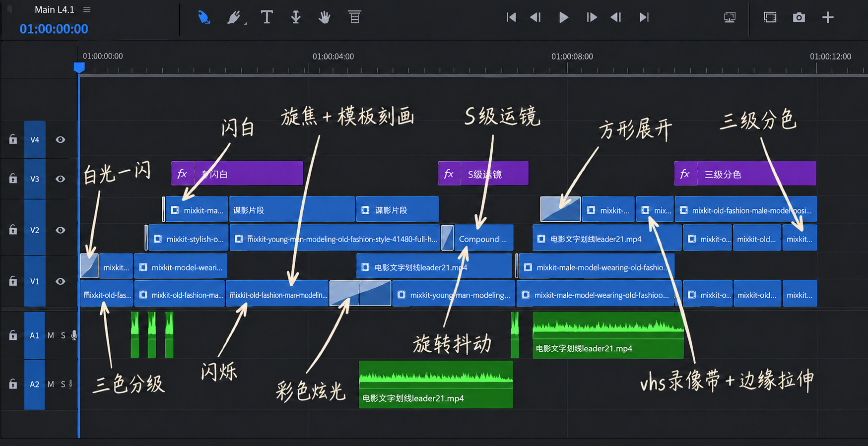Toggle lock on track V2
Screen dimensions: 868x446
tap(13, 230)
